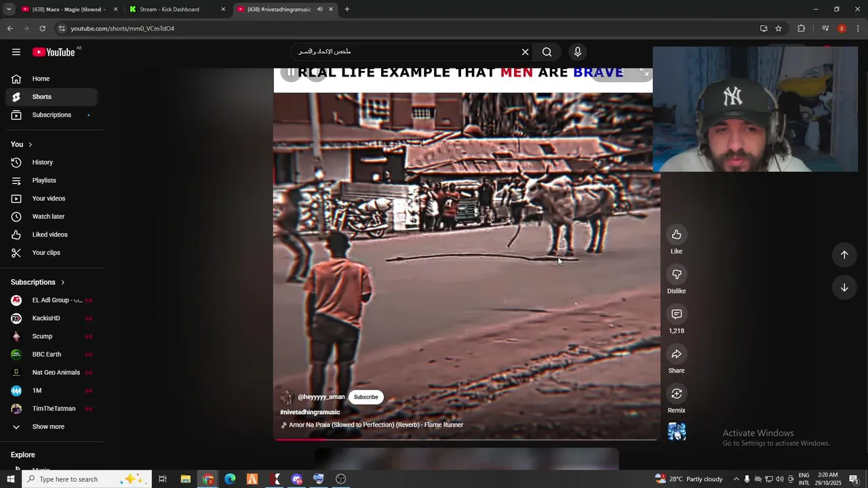Screen dimensions: 868x488
Task: Open BBC Earth channel
Action: 52,354
